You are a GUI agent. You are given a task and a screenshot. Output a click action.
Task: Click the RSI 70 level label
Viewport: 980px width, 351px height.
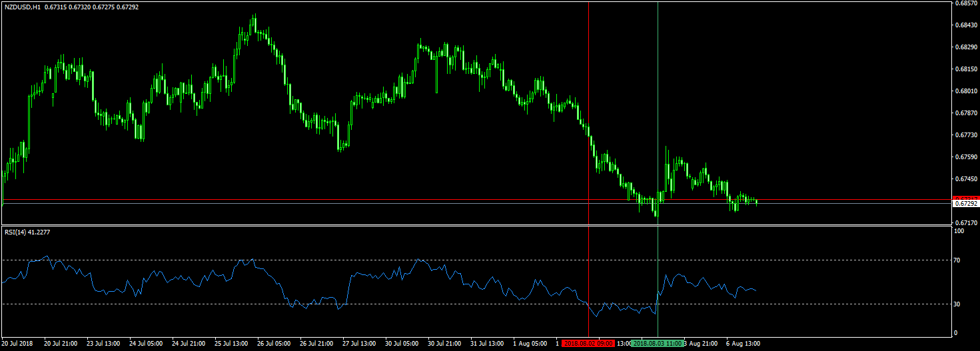coord(958,260)
